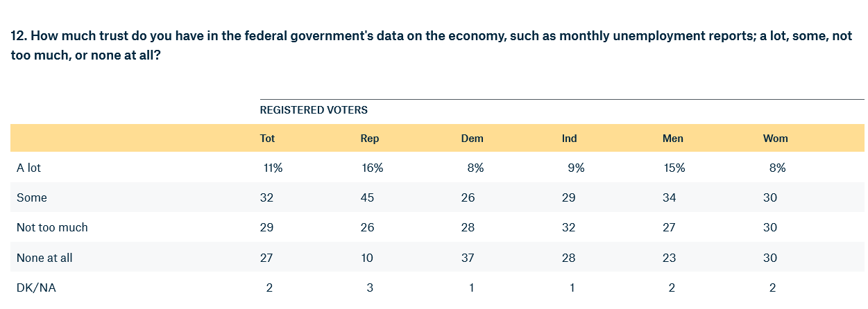Select the "None at all" row label
The width and height of the screenshot is (868, 309).
(44, 258)
